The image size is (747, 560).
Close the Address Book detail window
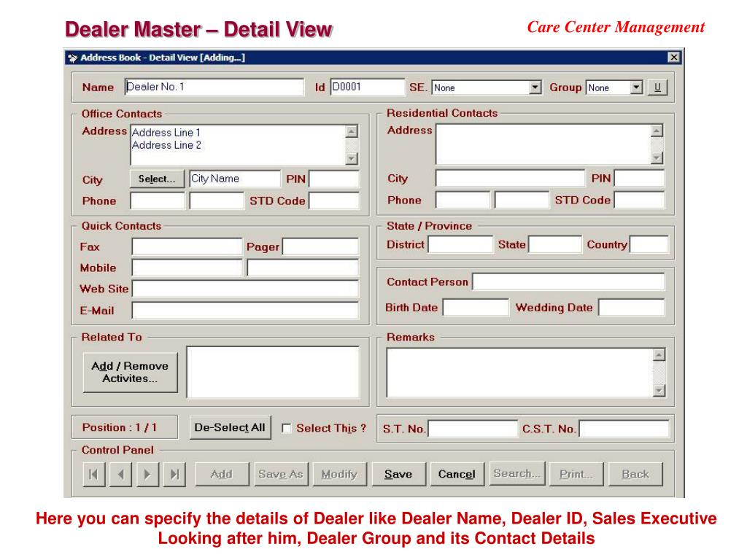click(x=673, y=57)
